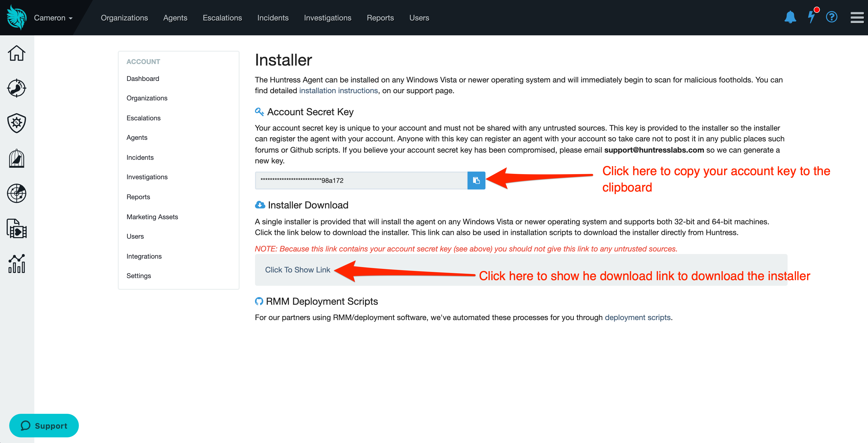This screenshot has width=868, height=443.
Task: Open Investigations in the top navigation bar
Action: tap(327, 18)
